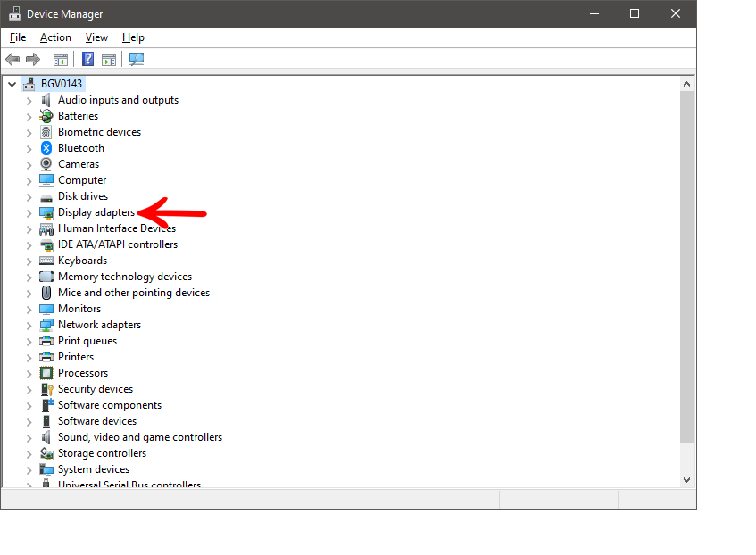
Task: Open the Help menu
Action: point(133,37)
